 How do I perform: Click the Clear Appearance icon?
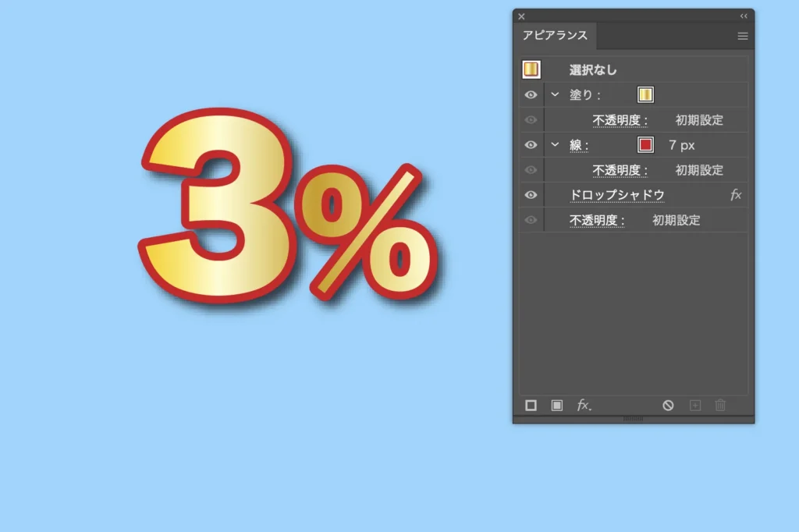[x=668, y=406]
